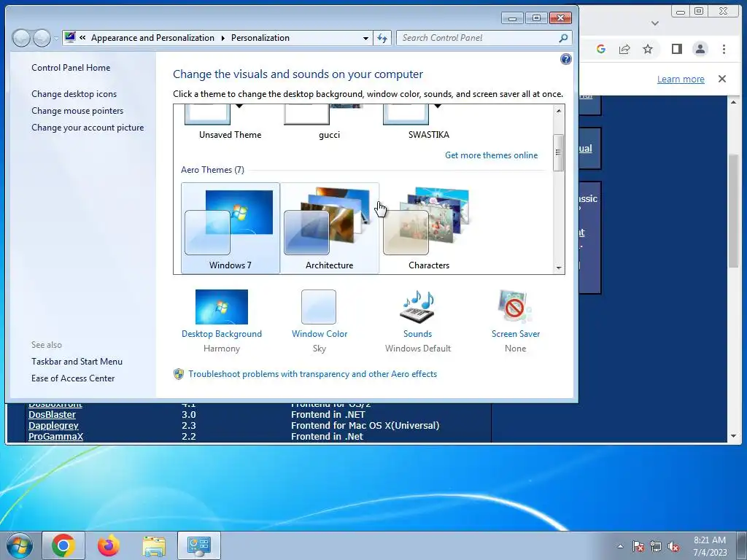Click Get more themes online link
The image size is (747, 560).
click(491, 155)
